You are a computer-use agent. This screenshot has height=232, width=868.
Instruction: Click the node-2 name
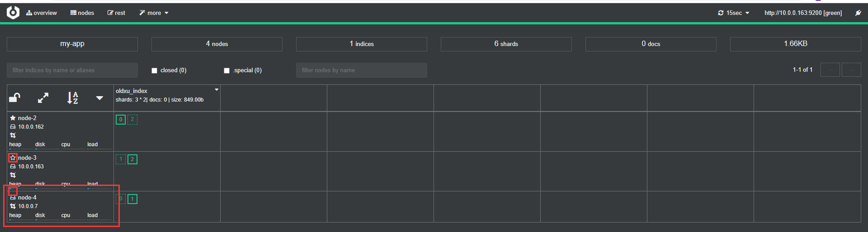coord(27,118)
